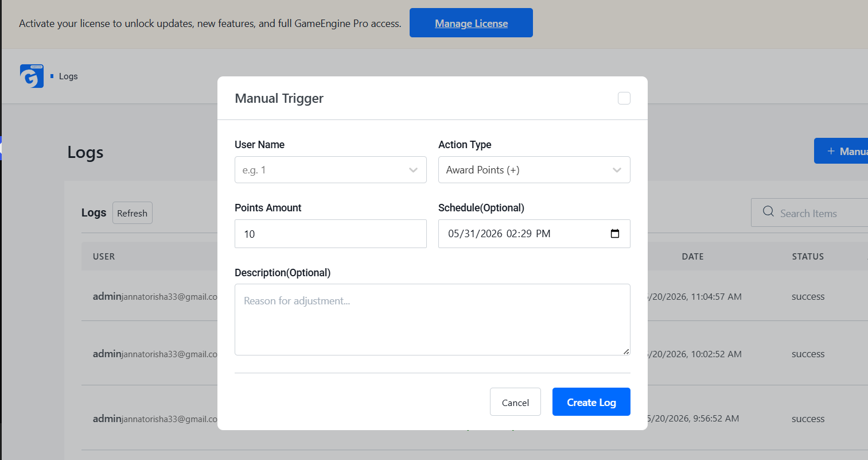Click the DATE column header

pyautogui.click(x=692, y=257)
